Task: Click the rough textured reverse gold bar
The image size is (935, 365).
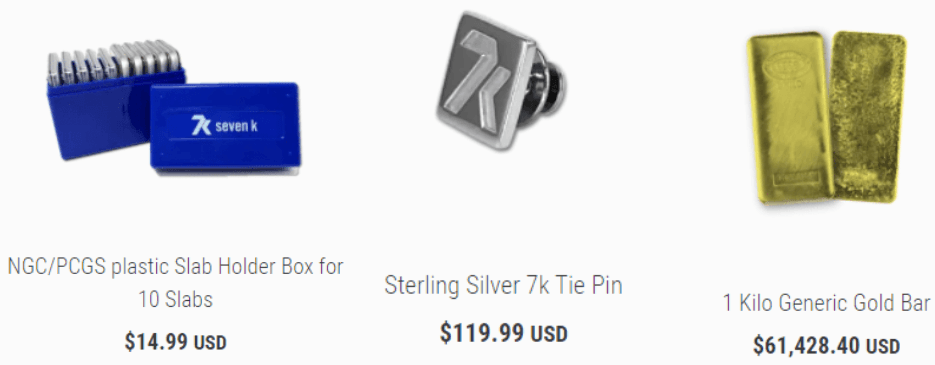Action: [868, 116]
